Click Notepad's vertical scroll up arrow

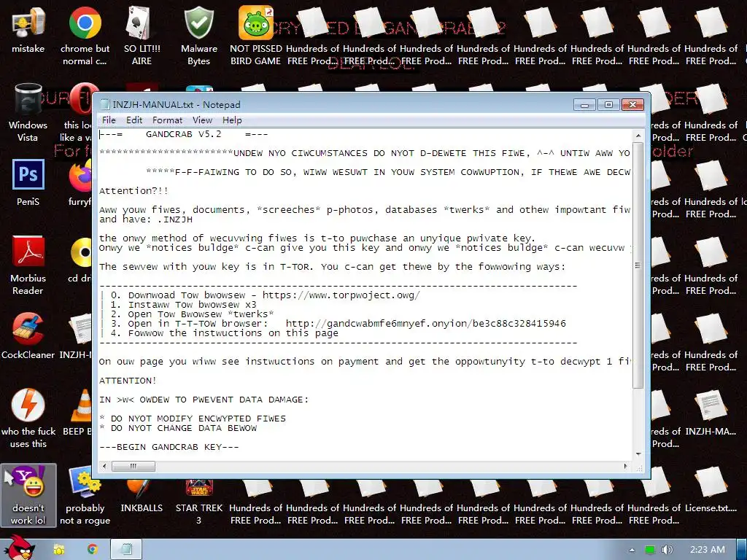tap(638, 136)
